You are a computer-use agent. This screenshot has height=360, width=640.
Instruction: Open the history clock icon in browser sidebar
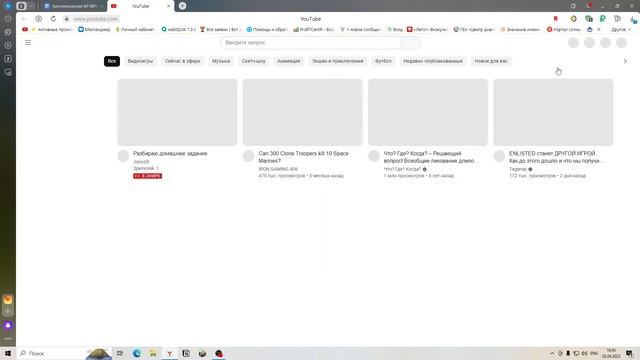8,19
